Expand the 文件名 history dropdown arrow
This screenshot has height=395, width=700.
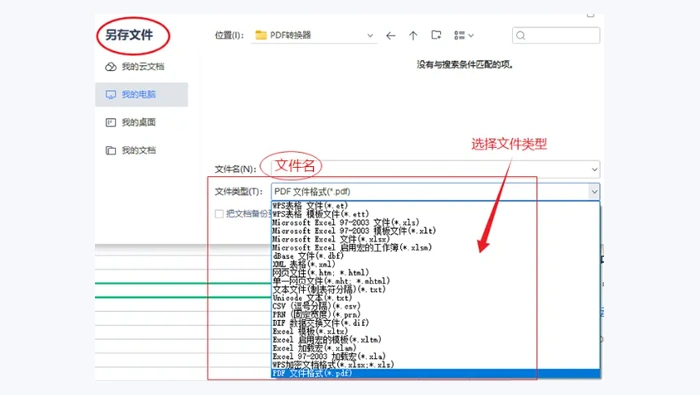click(594, 169)
